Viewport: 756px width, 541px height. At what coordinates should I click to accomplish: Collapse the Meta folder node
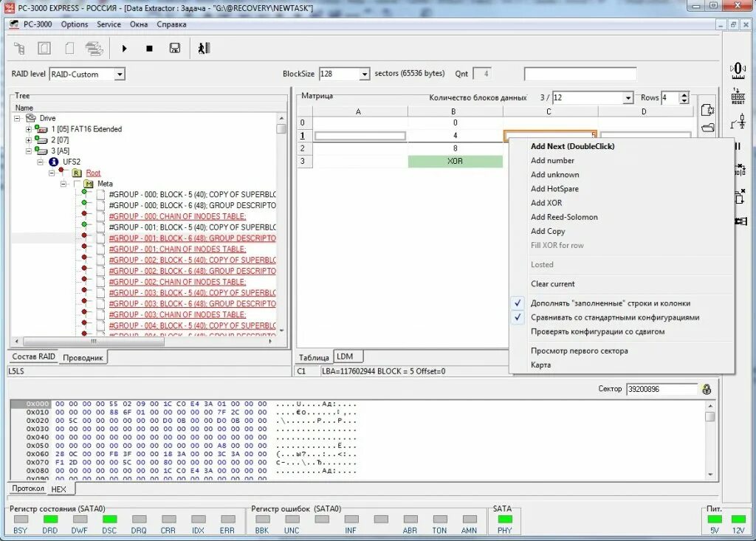pyautogui.click(x=63, y=184)
